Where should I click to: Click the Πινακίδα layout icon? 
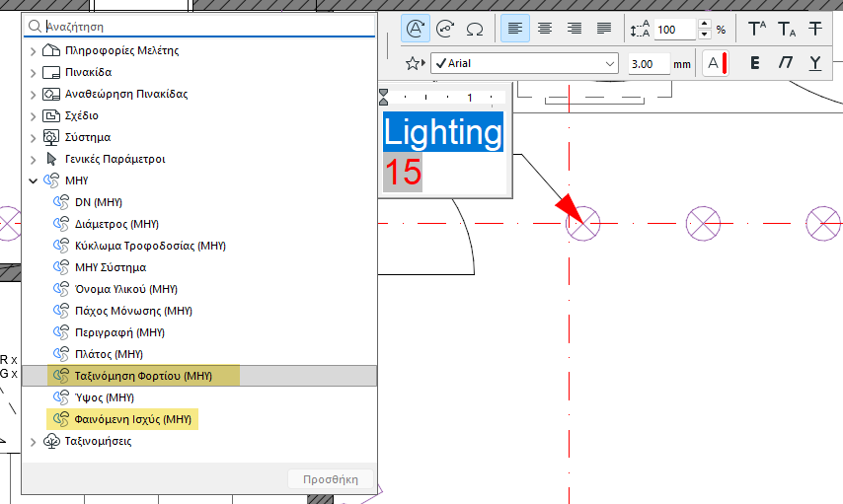coord(51,72)
